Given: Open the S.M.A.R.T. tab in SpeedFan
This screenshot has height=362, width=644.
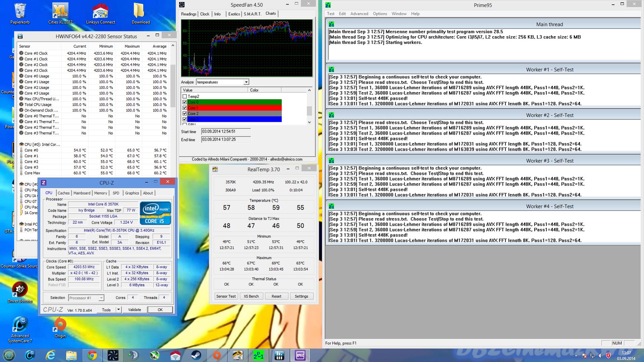Looking at the screenshot, I should [x=253, y=14].
